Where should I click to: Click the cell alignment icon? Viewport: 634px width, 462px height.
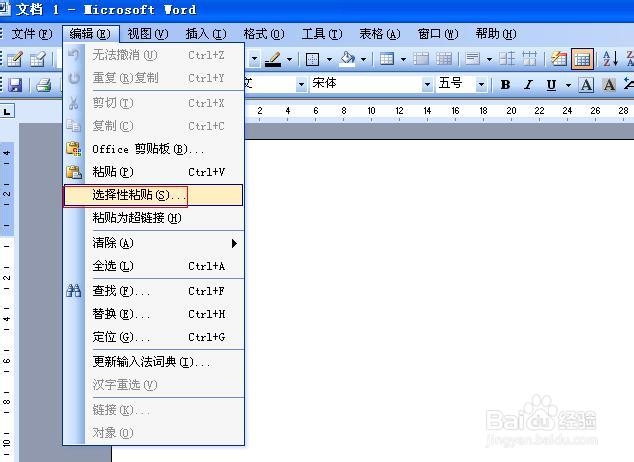coord(473,59)
